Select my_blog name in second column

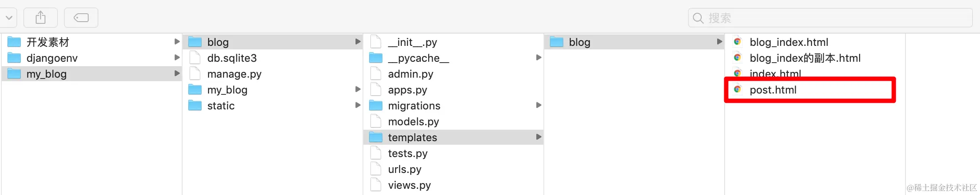[227, 90]
